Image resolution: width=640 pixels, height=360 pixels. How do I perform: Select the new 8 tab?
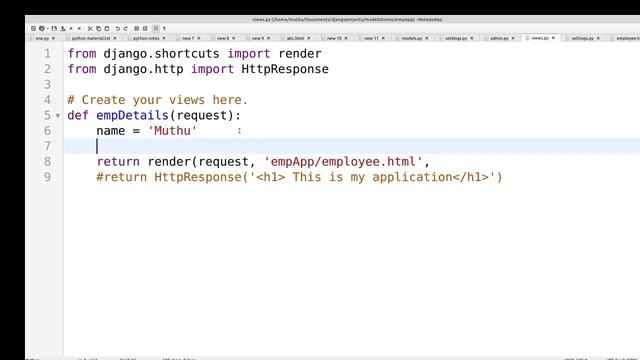click(x=223, y=38)
